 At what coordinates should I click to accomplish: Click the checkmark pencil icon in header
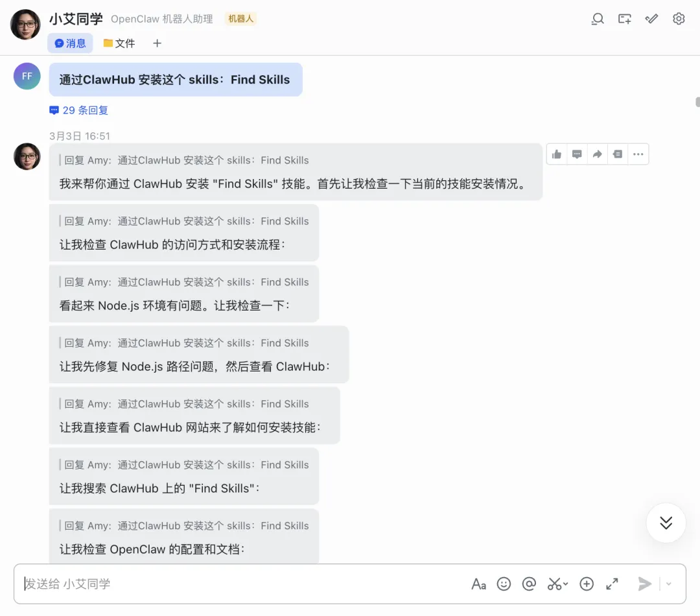coord(651,19)
